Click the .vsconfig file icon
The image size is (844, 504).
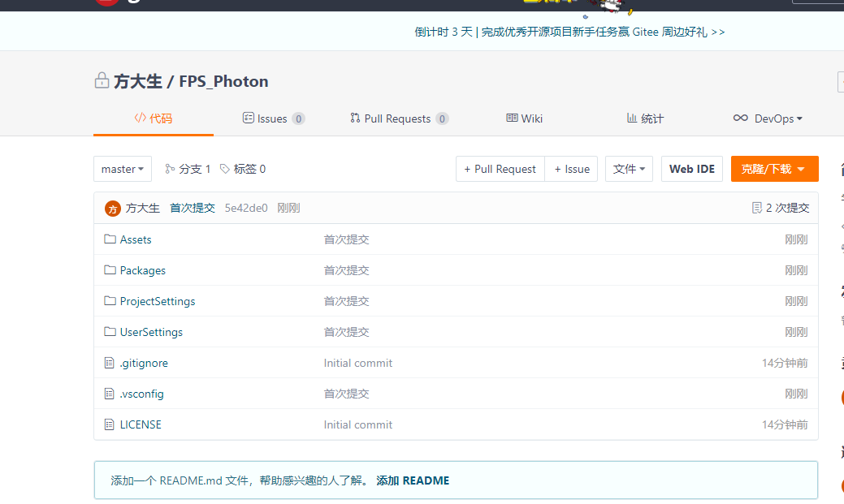click(110, 394)
